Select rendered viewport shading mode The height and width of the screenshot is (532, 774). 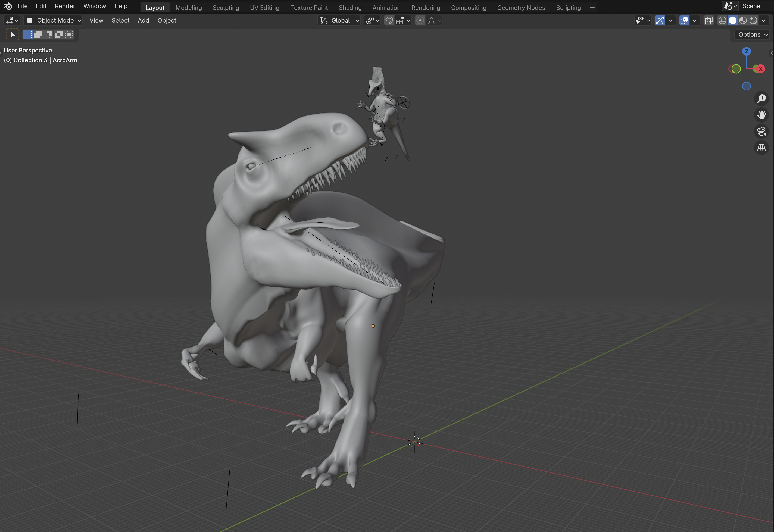(753, 21)
